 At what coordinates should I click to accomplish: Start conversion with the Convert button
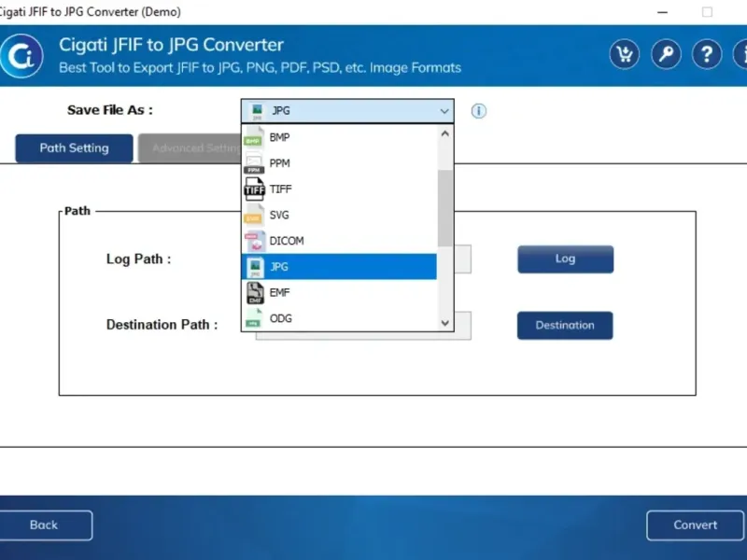point(695,525)
